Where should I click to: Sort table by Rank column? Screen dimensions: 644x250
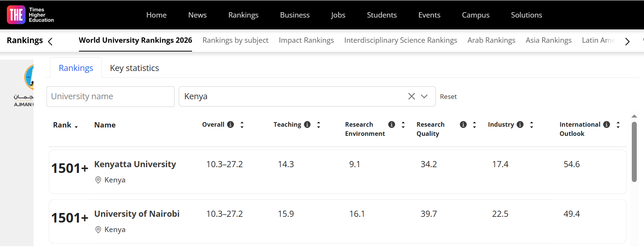[x=66, y=125]
